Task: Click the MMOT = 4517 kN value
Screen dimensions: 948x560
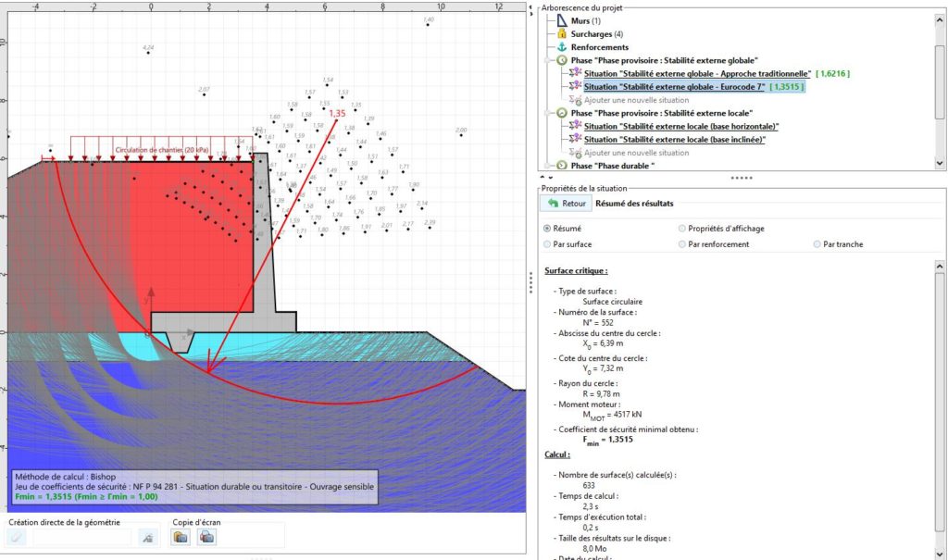Action: coord(612,415)
